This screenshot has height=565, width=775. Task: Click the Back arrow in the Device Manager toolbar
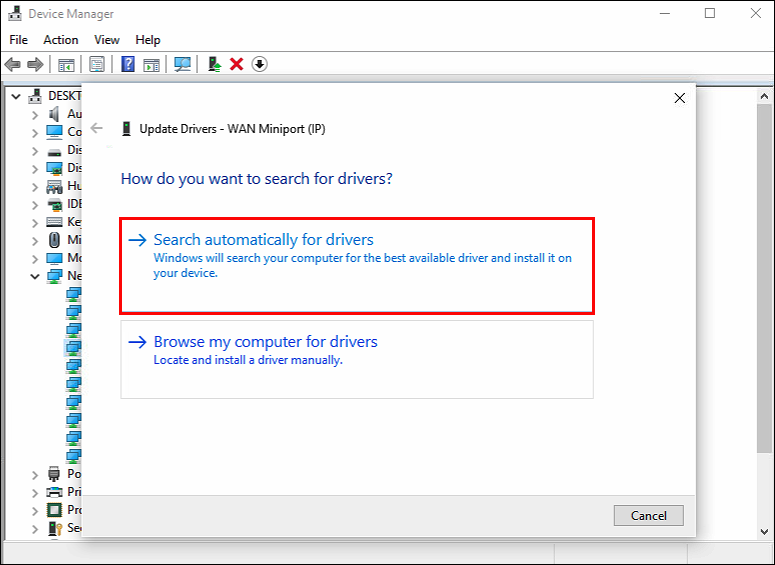13,64
